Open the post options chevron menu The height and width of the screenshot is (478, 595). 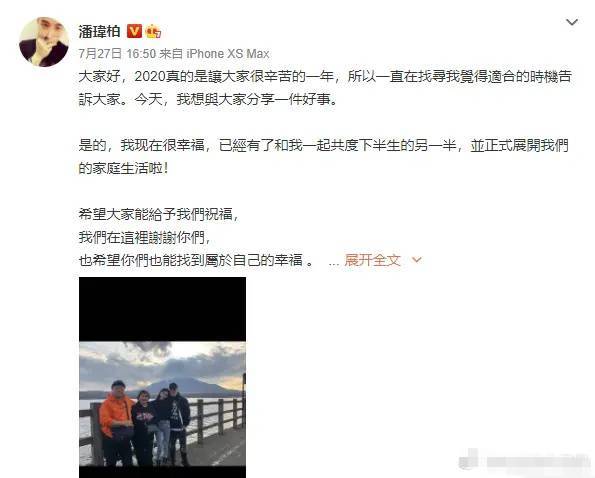(572, 22)
